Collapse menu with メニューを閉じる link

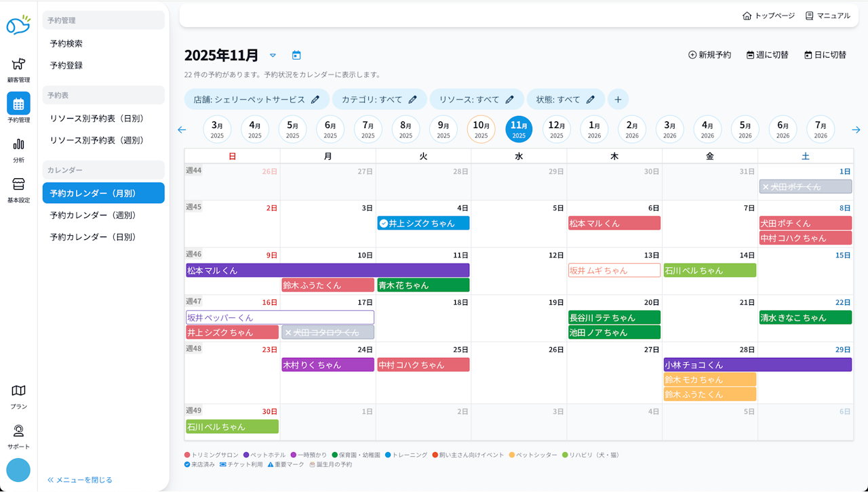point(79,480)
